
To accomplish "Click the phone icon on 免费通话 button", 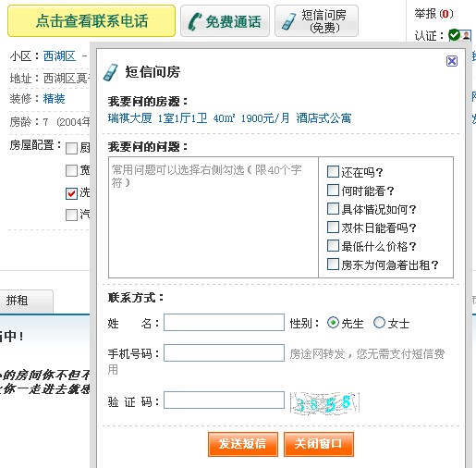I will pos(195,22).
